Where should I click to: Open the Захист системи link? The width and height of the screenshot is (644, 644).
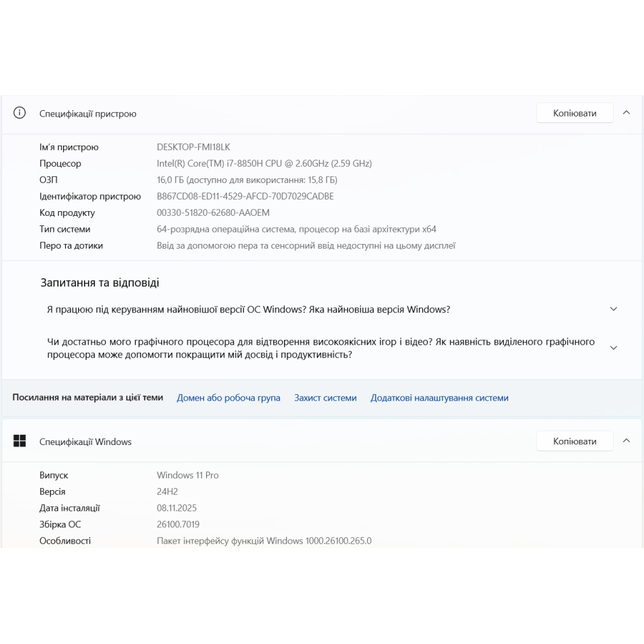pyautogui.click(x=325, y=398)
